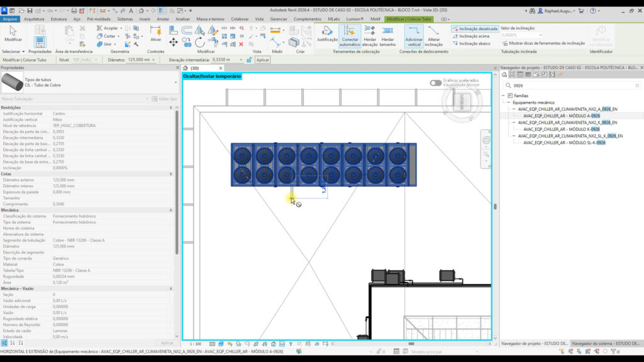Click the home icon in project browser toolbar
This screenshot has width=644, height=362.
pyautogui.click(x=504, y=75)
